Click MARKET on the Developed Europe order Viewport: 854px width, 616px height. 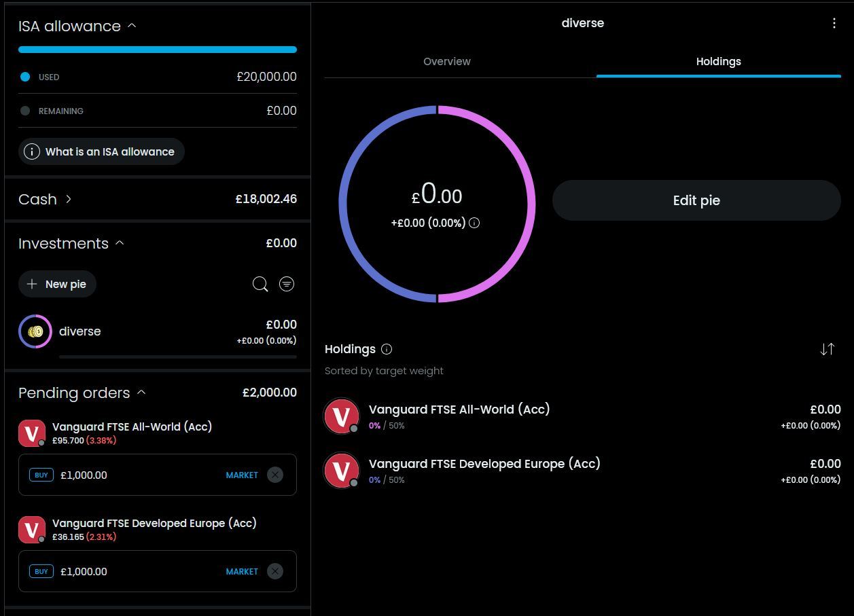point(242,571)
